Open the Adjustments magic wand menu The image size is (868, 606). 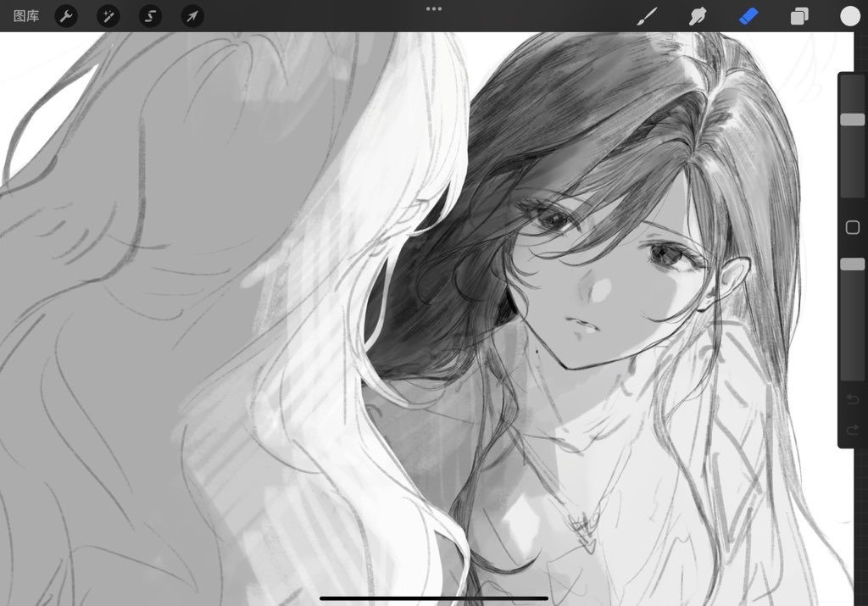(108, 16)
